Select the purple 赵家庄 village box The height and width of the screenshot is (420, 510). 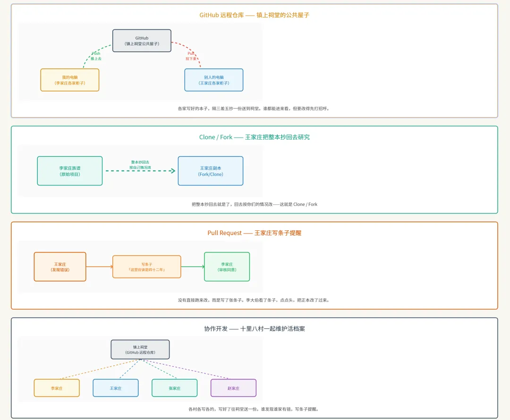coord(233,388)
